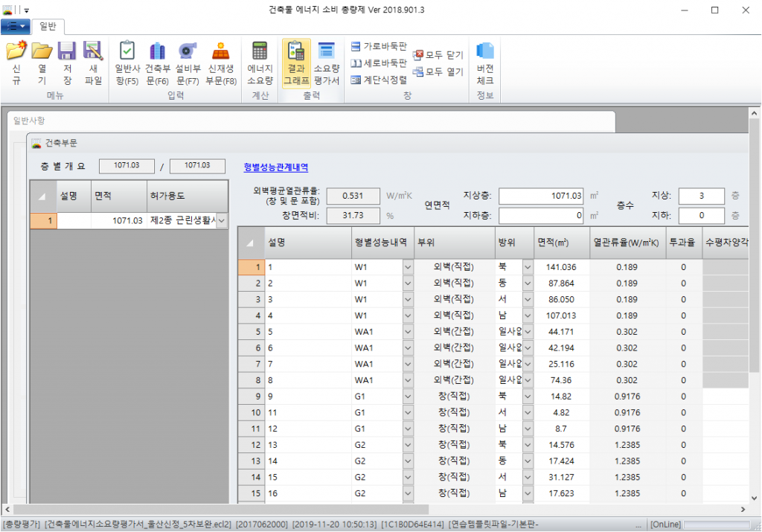Open 신재생부문(F8) renewable energy input

tap(220, 63)
